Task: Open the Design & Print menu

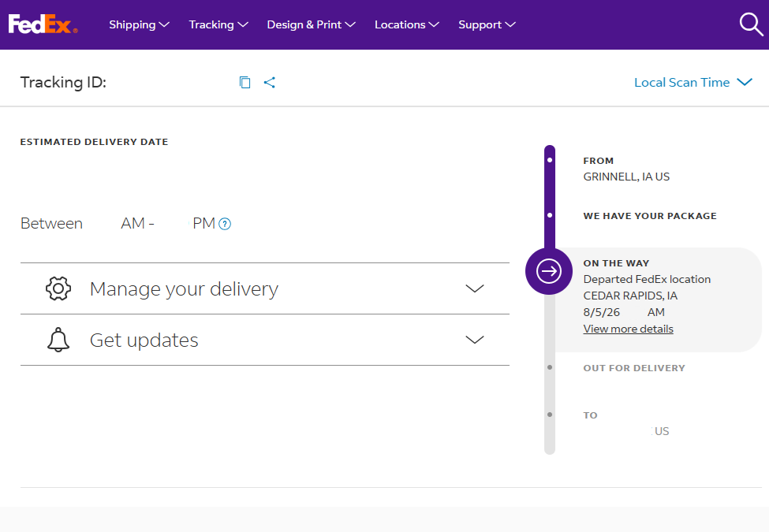Action: (x=311, y=24)
